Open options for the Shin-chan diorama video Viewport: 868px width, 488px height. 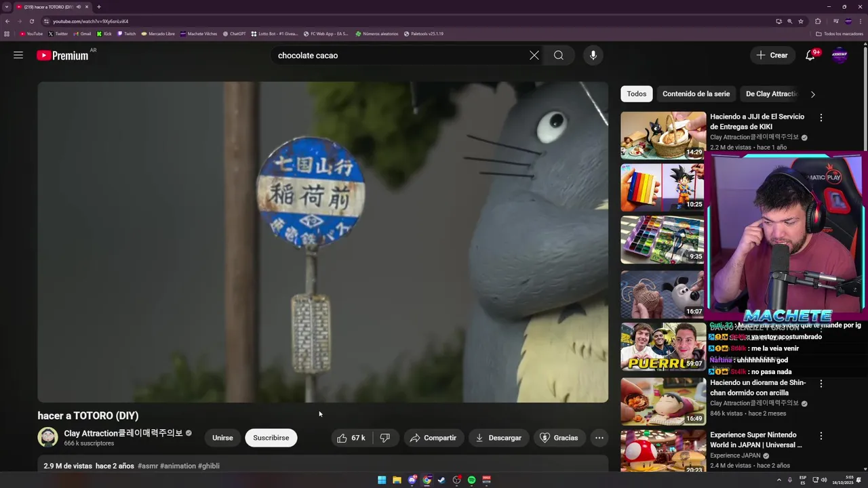point(821,384)
